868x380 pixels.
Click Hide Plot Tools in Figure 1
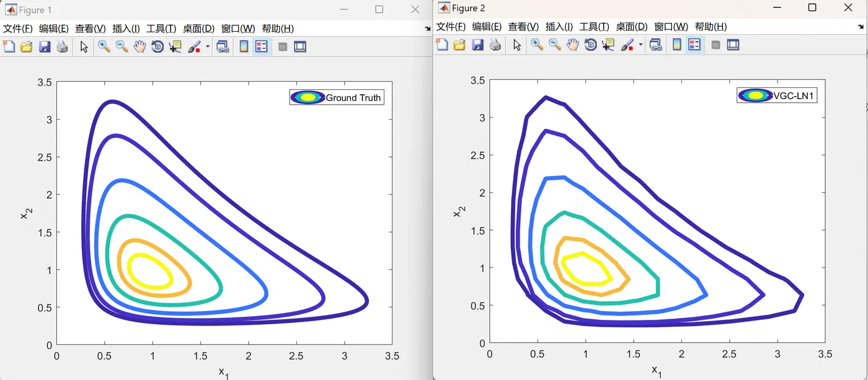283,46
